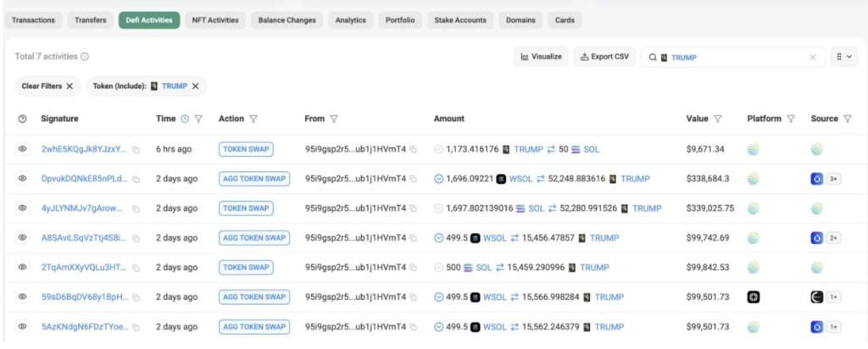The image size is (868, 349).
Task: Click 3+ source badge in $338,684.3 row
Action: pos(834,179)
